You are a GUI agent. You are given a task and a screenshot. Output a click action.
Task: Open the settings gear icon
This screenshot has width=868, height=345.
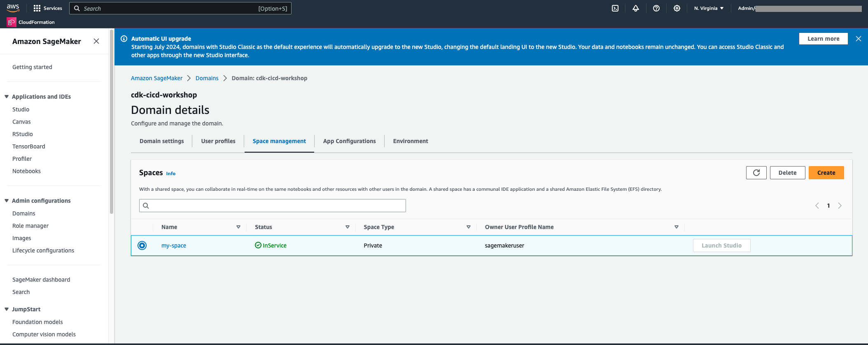677,8
